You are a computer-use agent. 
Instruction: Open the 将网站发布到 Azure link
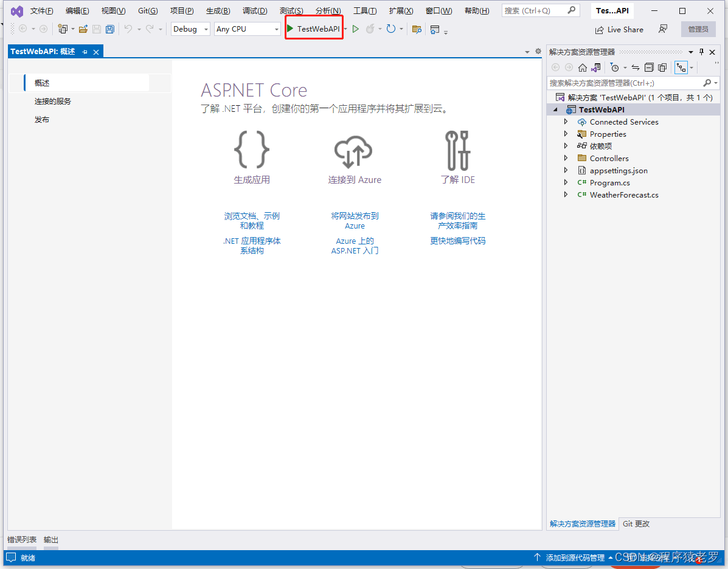(x=355, y=221)
